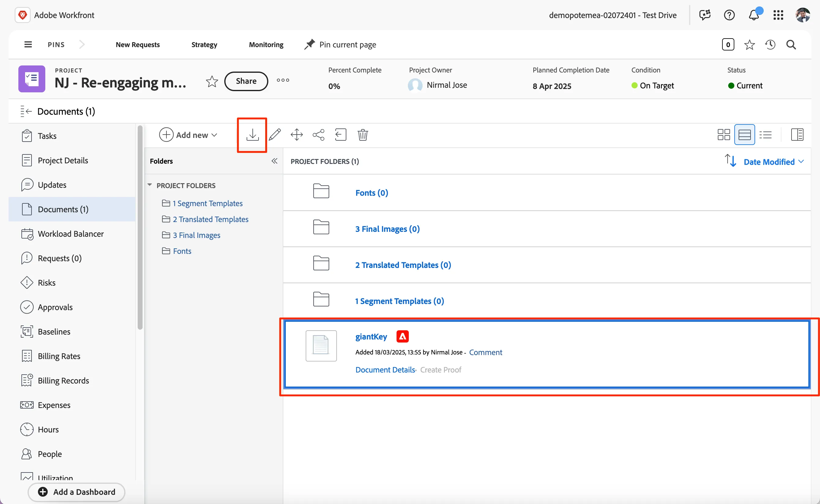The image size is (820, 504).
Task: Click the share nodes icon in toolbar
Action: coord(319,135)
